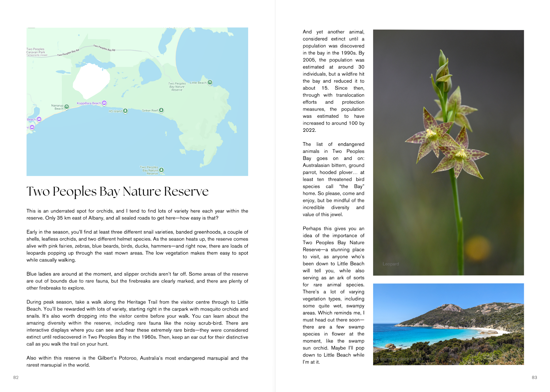Click the Nanarup Beach green pin
This screenshot has width=550, height=392.
[67, 107]
